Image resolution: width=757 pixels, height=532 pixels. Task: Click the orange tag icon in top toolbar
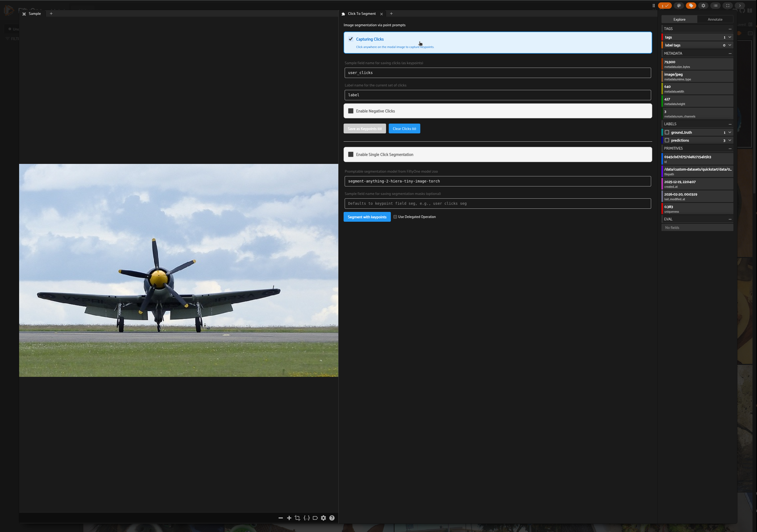point(691,6)
